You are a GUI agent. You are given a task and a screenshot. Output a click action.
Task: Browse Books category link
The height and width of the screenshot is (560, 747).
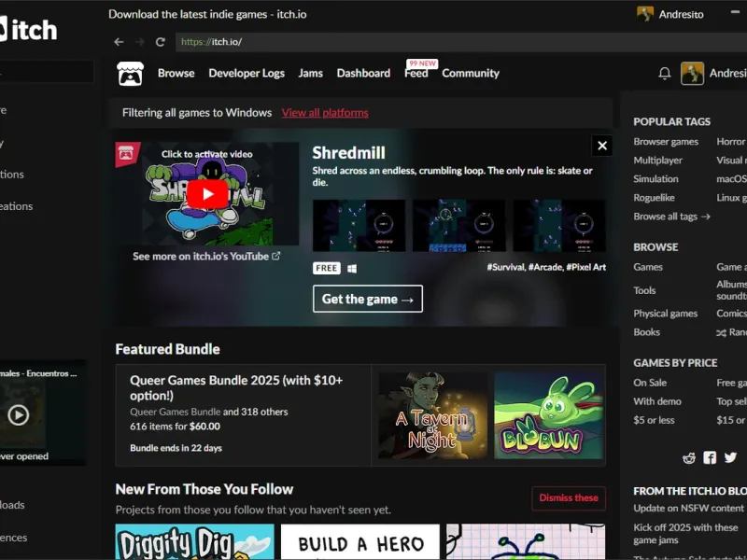coord(646,332)
